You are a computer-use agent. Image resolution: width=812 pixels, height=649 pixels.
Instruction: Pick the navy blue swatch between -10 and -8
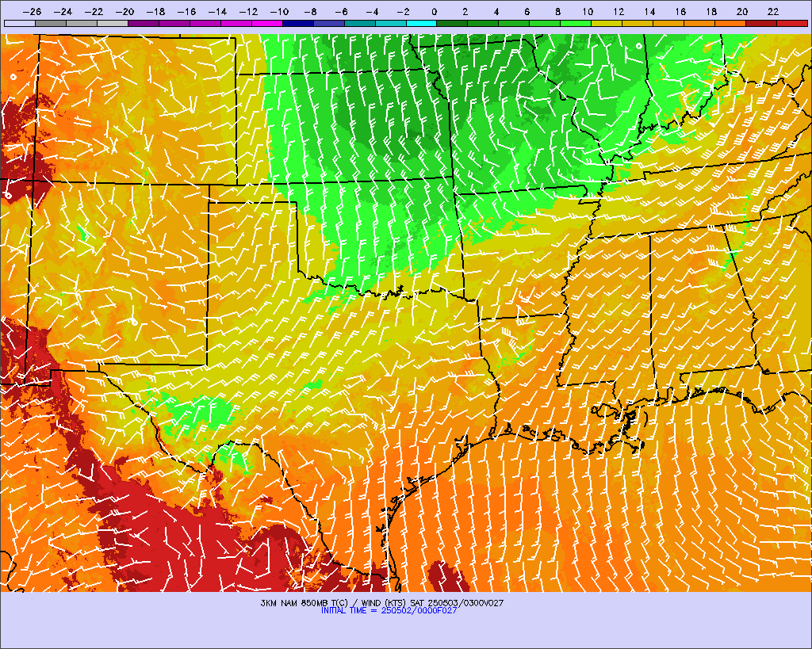pos(298,23)
